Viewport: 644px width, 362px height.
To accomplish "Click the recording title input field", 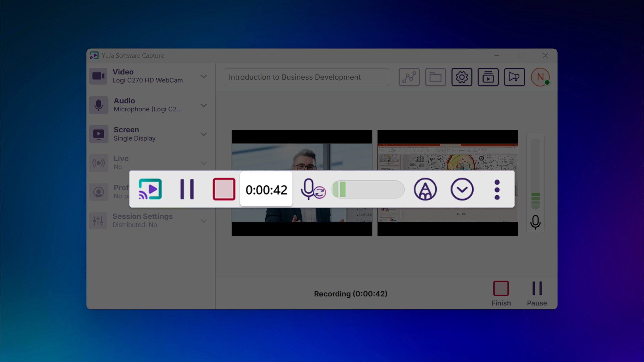I will (x=306, y=77).
